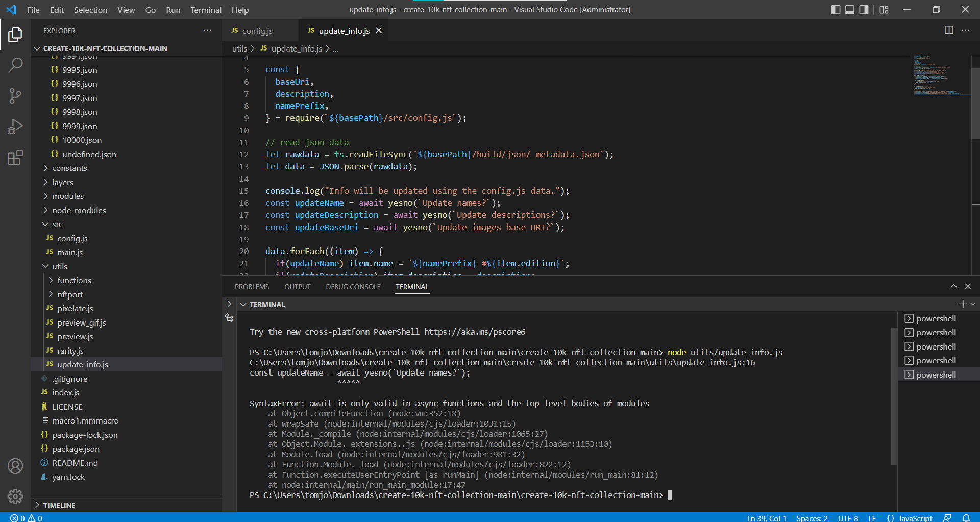Change encoding via UTF-8 status item
The width and height of the screenshot is (980, 522).
pyautogui.click(x=848, y=518)
